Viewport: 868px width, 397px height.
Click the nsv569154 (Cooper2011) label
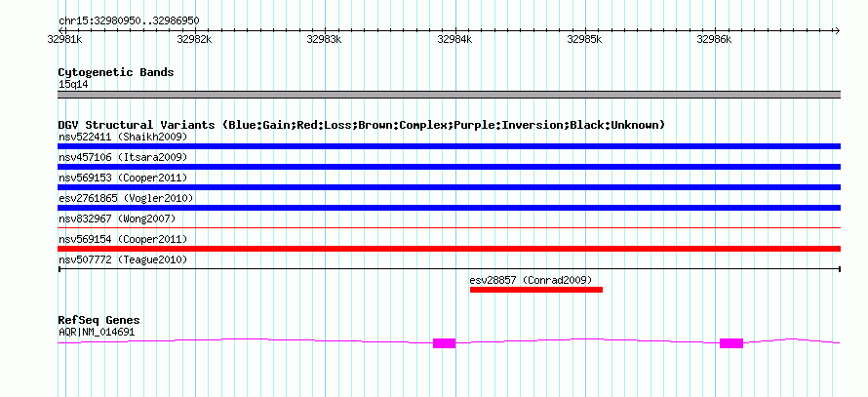coord(123,239)
